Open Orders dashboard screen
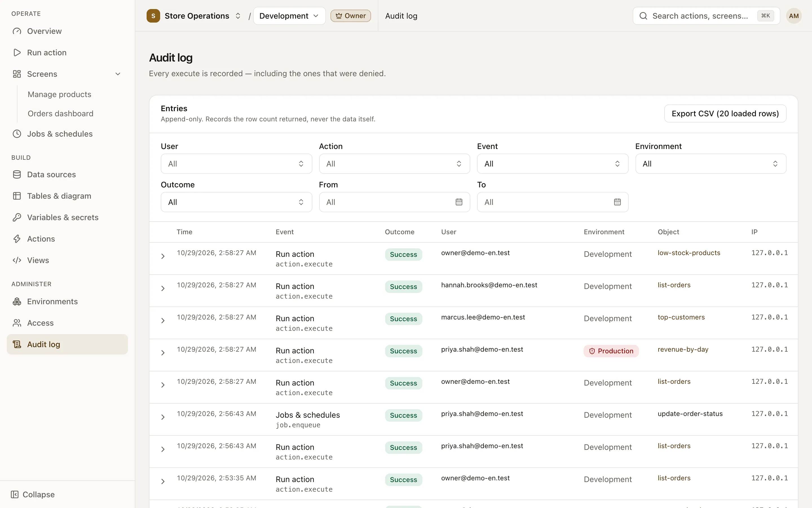The image size is (812, 508). 60,113
